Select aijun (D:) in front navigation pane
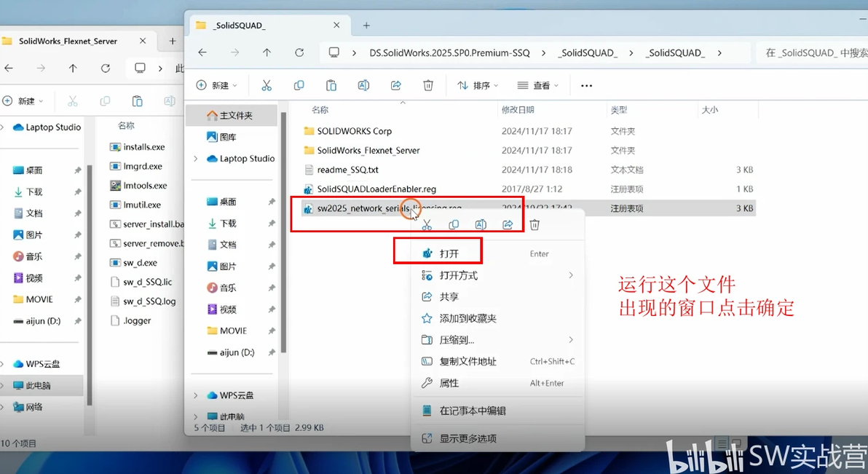This screenshot has width=868, height=474. (232, 352)
